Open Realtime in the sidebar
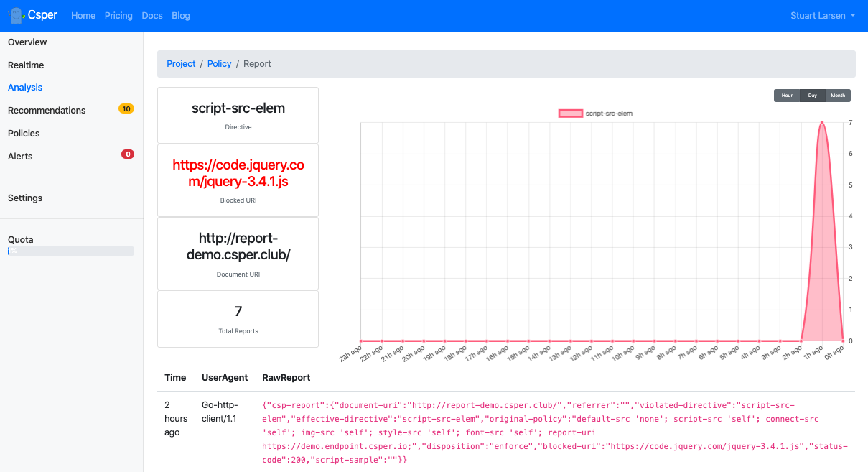The height and width of the screenshot is (472, 868). pyautogui.click(x=26, y=65)
